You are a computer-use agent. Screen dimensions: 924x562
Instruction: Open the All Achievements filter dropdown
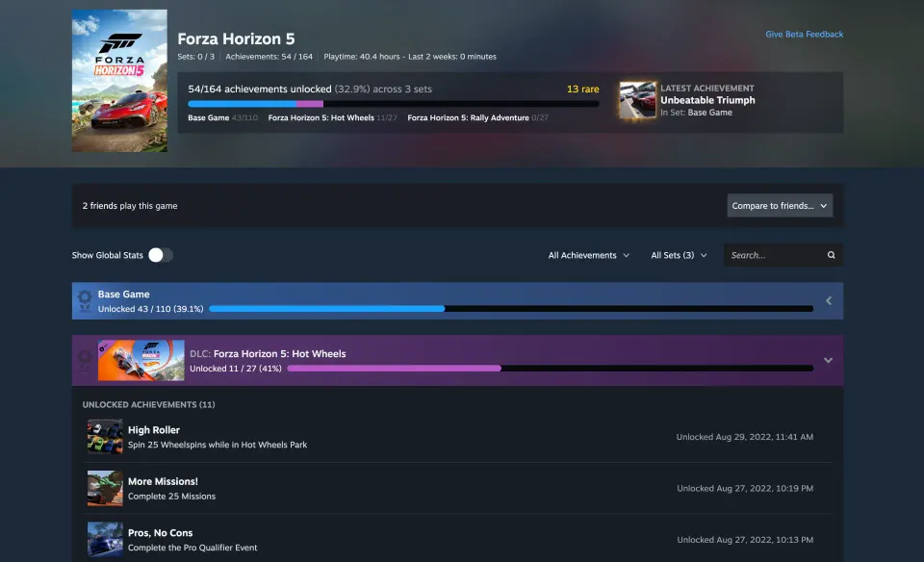click(589, 255)
